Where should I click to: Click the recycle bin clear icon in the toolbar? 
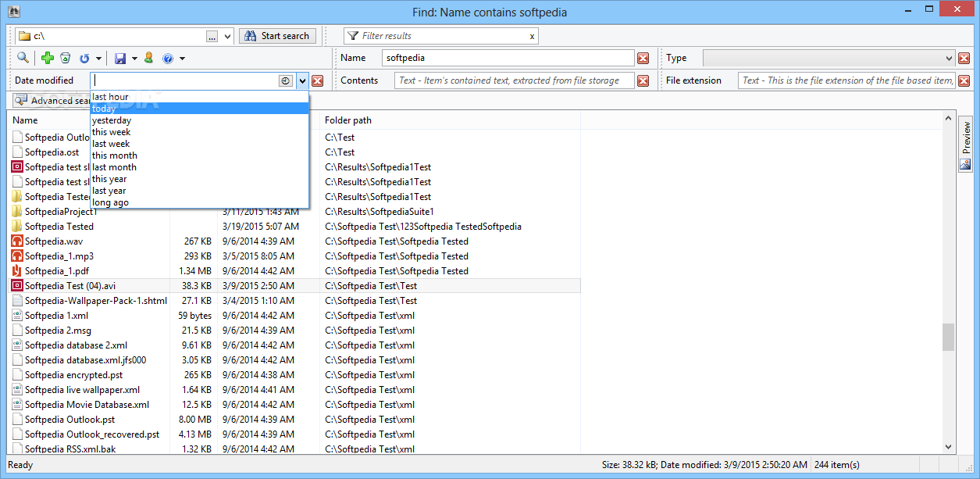[66, 58]
